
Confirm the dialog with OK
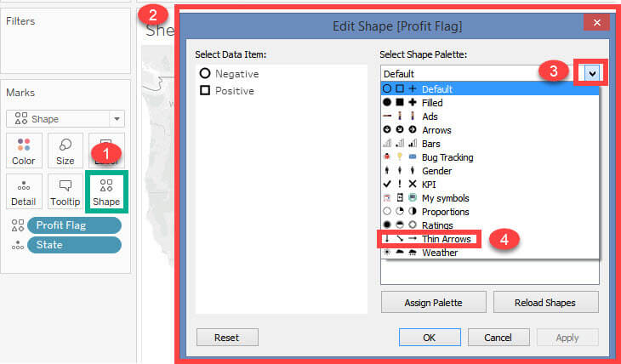coord(429,337)
